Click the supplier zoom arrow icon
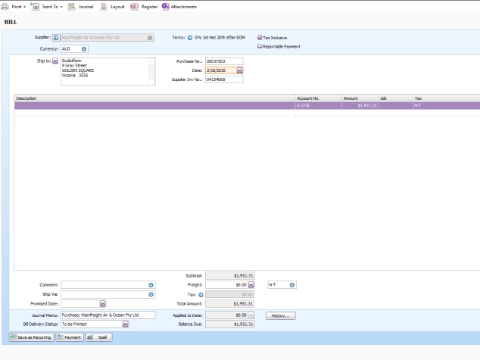This screenshot has width=480, height=360. (x=56, y=38)
